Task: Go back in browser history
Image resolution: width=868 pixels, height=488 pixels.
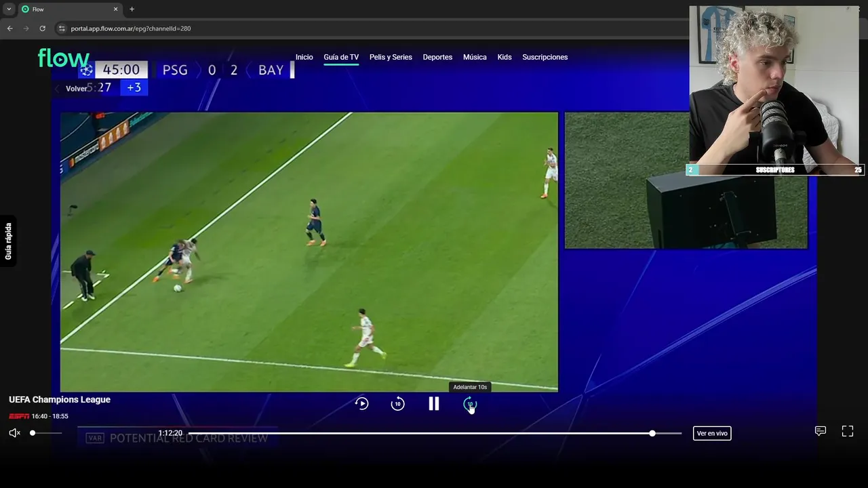Action: click(x=9, y=28)
